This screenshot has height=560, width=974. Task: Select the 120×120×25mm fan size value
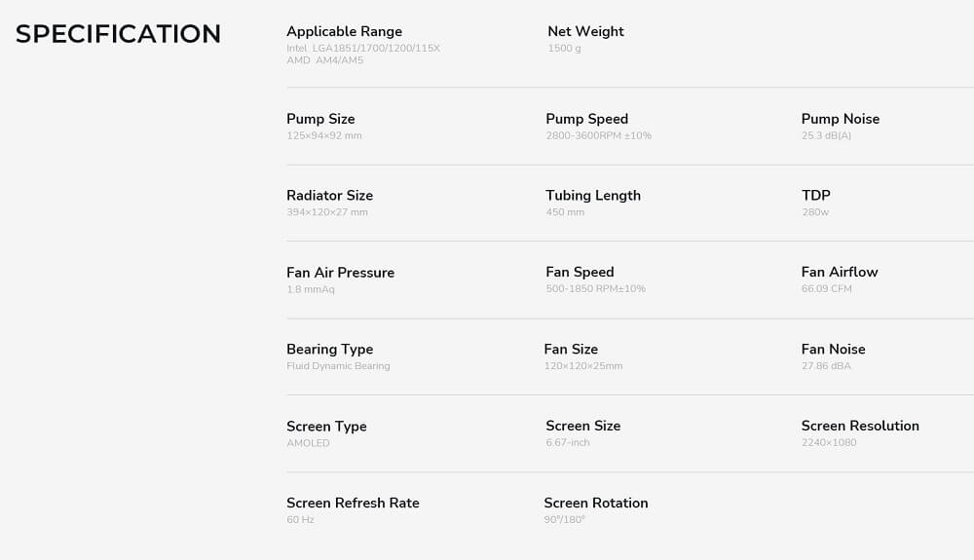(582, 366)
